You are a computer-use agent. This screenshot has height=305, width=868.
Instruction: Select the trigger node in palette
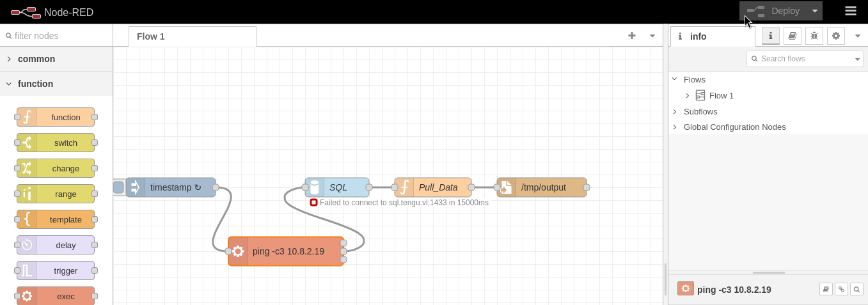point(56,270)
